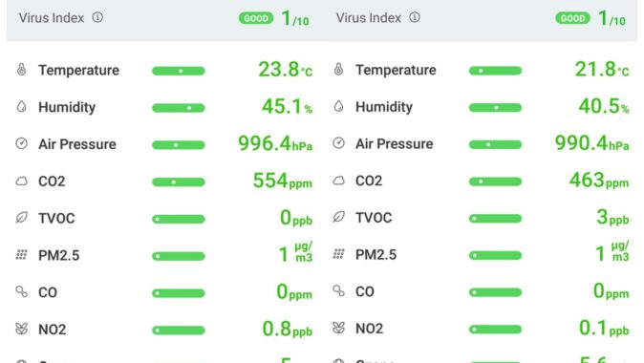Open the right 21.8°C temperature reading
644x363 pixels.
602,70
